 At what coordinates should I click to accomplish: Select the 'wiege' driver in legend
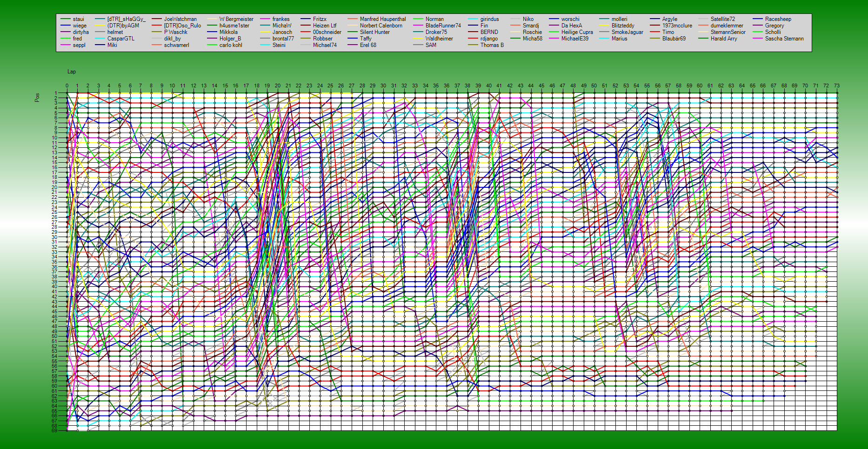coord(80,26)
